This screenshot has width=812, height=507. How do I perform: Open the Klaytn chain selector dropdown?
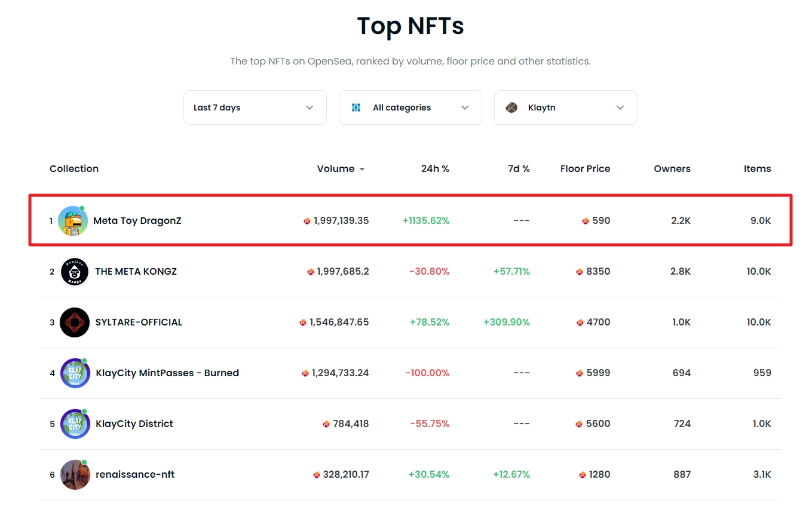pyautogui.click(x=565, y=107)
